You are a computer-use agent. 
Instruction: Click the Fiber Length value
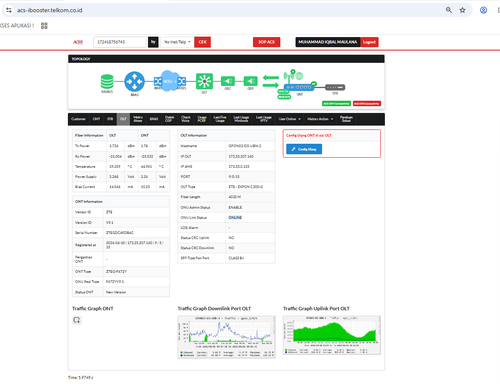tap(235, 197)
